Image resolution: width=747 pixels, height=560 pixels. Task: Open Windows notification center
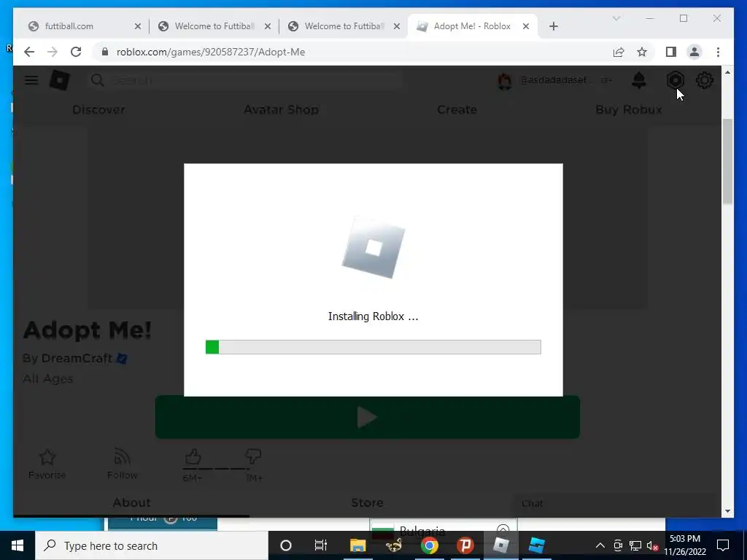723,545
